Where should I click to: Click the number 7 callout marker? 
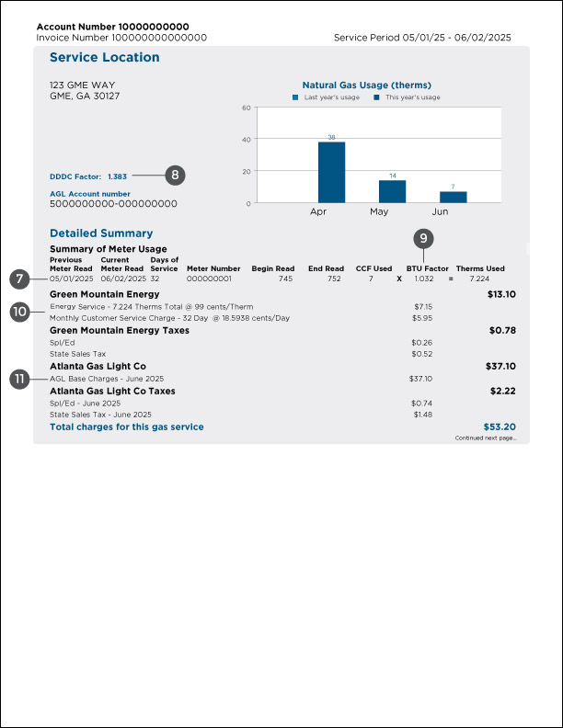[x=18, y=278]
